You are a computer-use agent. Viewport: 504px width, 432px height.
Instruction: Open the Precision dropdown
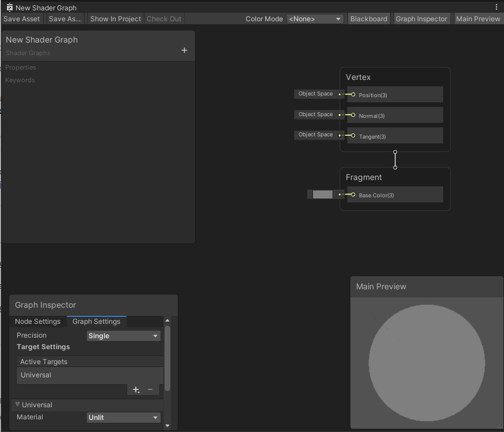tap(124, 336)
